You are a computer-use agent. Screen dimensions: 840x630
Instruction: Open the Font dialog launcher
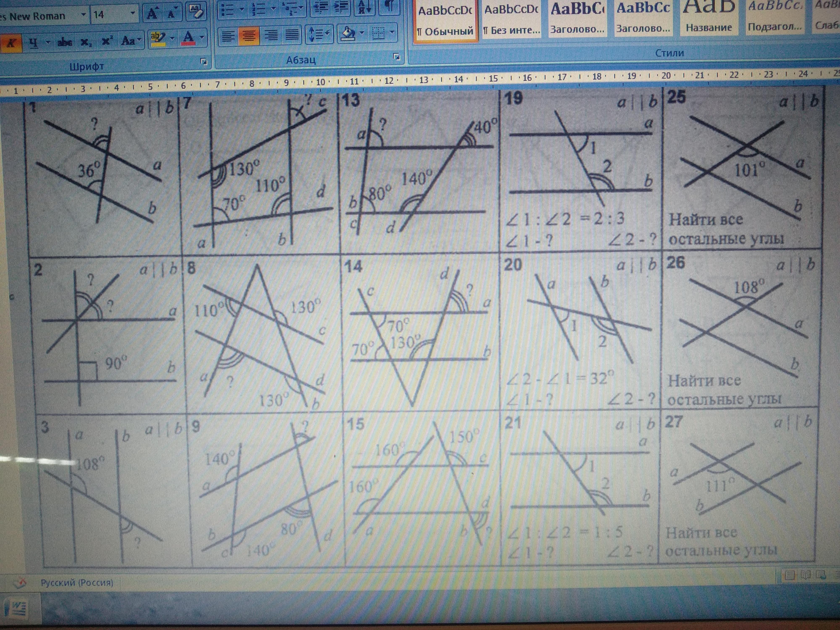pos(204,61)
